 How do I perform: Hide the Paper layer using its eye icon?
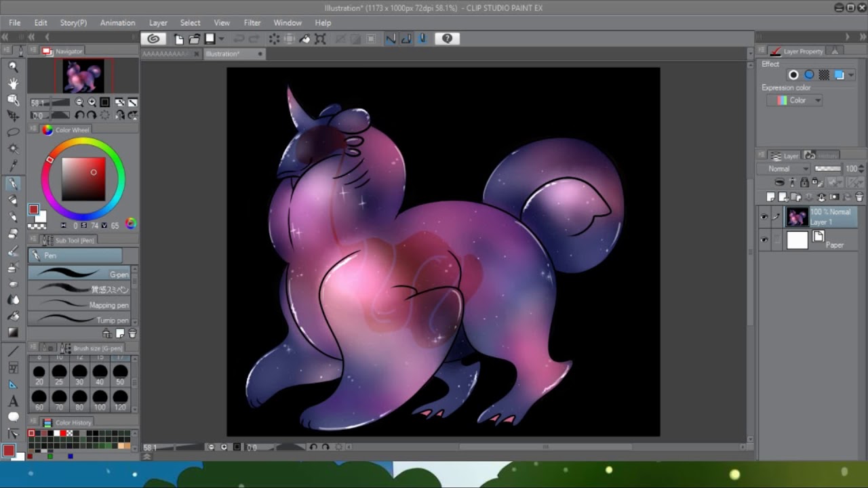click(764, 240)
